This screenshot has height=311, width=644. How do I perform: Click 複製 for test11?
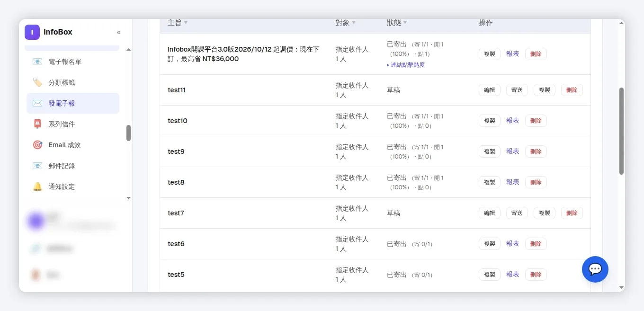(544, 90)
